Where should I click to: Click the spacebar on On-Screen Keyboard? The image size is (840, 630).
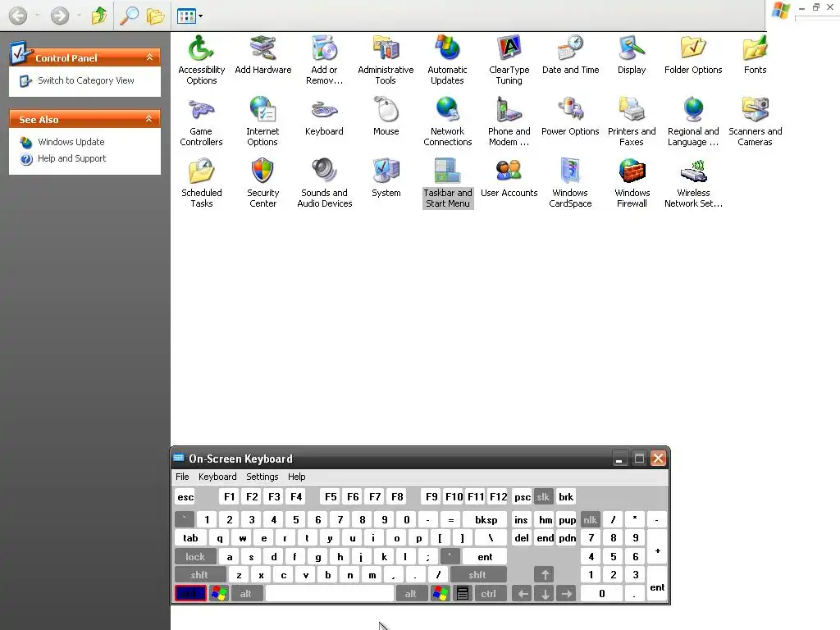point(330,594)
